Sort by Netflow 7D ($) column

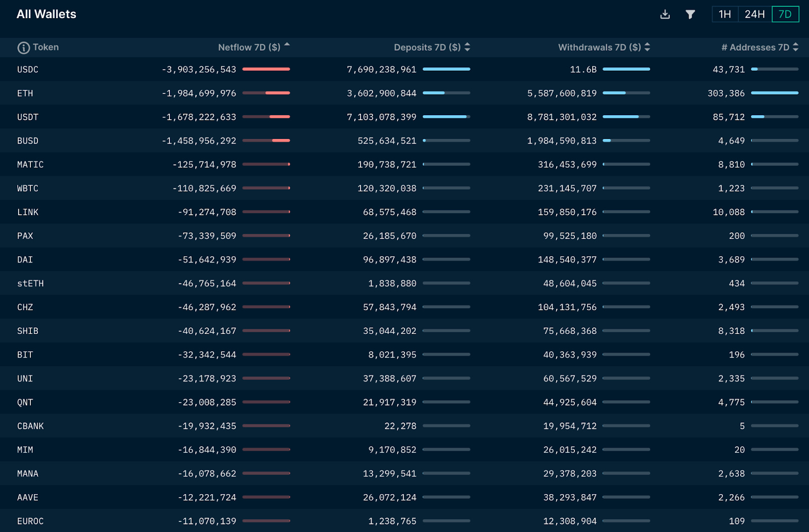point(254,47)
